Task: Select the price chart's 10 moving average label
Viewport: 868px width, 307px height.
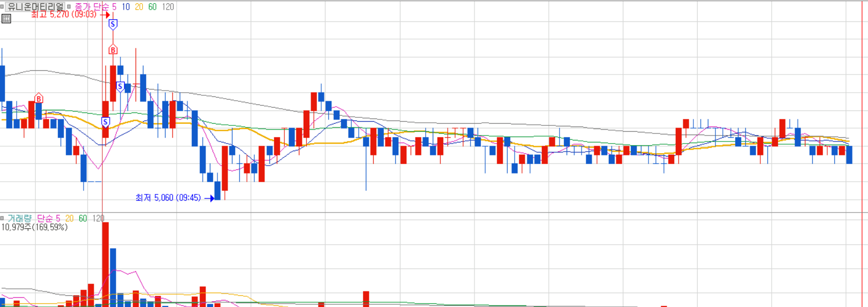Action: [125, 7]
